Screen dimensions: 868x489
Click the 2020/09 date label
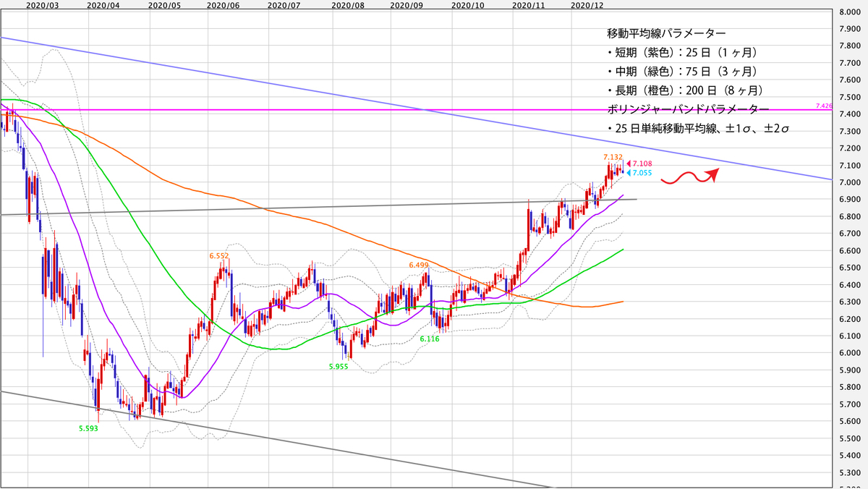[x=407, y=5]
